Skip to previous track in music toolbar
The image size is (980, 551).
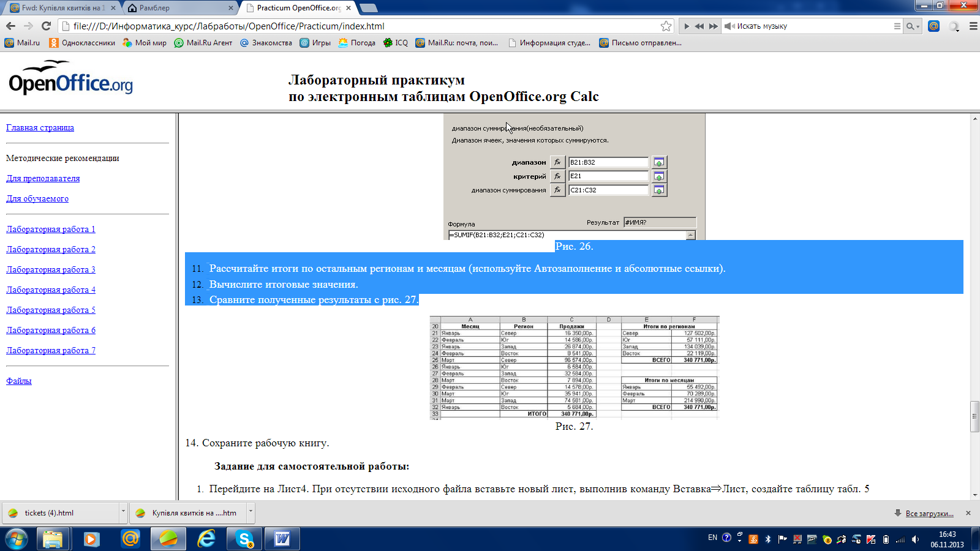click(699, 26)
